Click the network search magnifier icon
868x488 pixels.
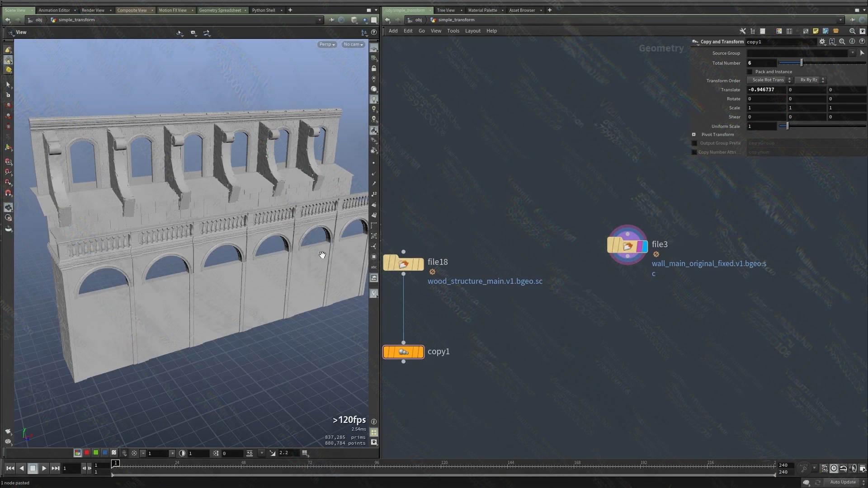[852, 31]
